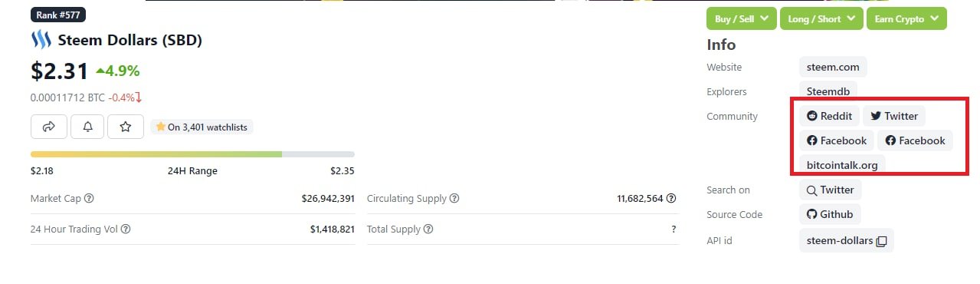The width and height of the screenshot is (980, 284).
Task: Search on Twitter via magnifier button
Action: [x=830, y=190]
